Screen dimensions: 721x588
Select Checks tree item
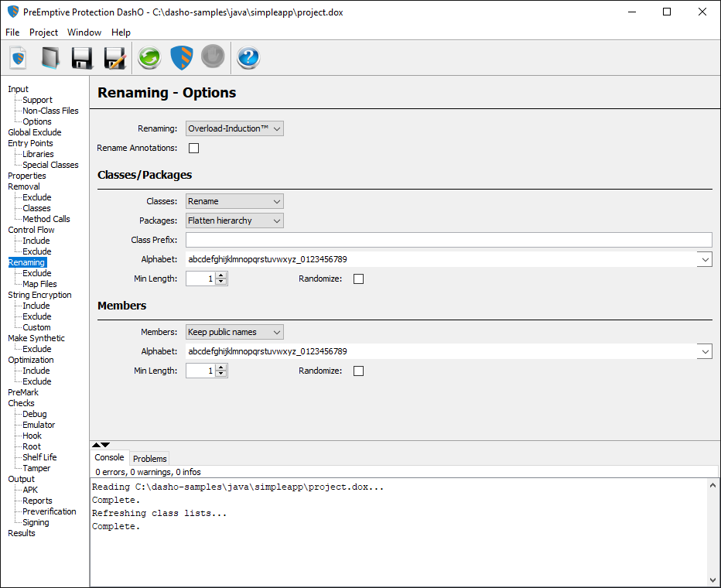tap(21, 403)
